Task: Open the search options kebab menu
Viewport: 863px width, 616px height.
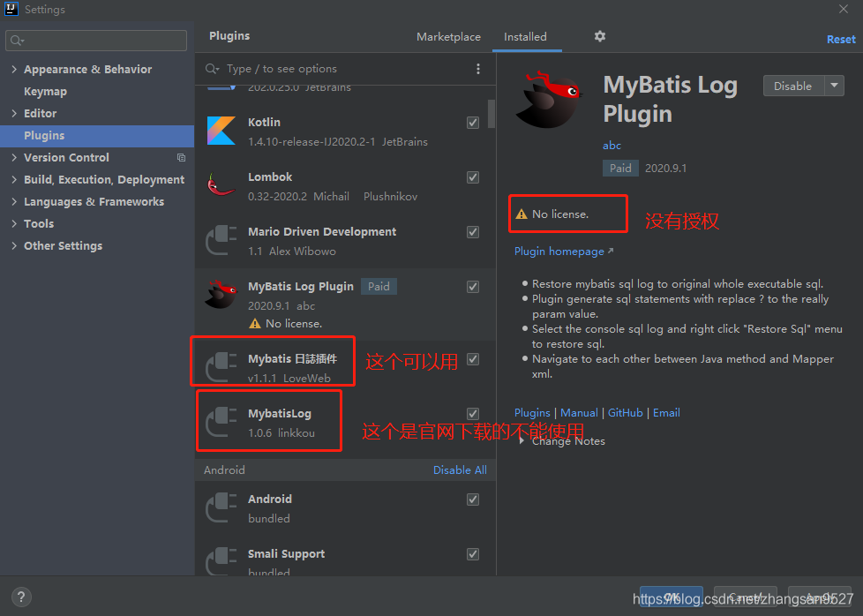Action: (478, 68)
